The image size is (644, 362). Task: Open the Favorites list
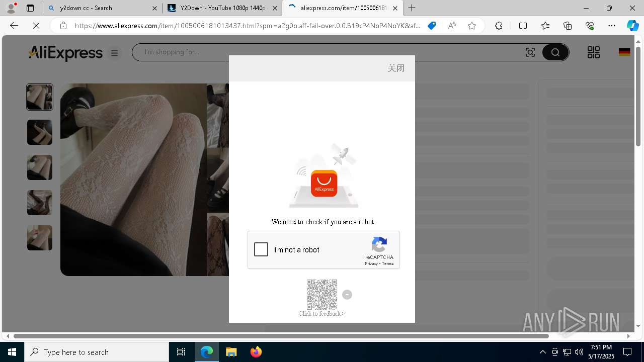pos(545,26)
